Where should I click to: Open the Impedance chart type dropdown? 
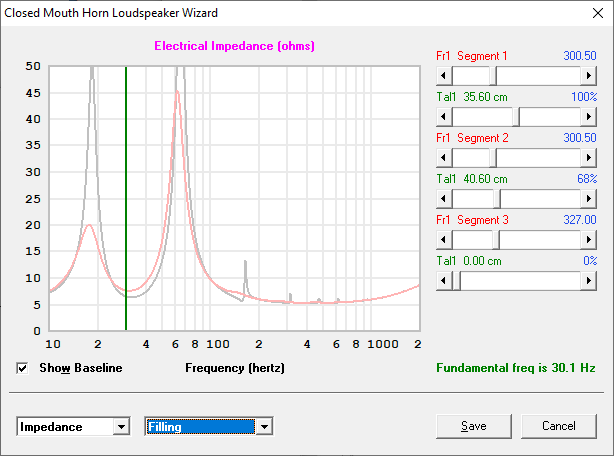point(121,427)
